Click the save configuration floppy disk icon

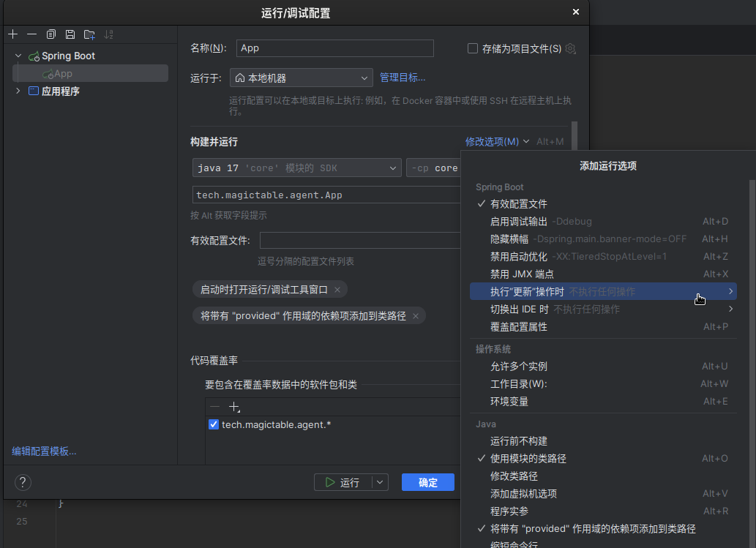pyautogui.click(x=70, y=34)
